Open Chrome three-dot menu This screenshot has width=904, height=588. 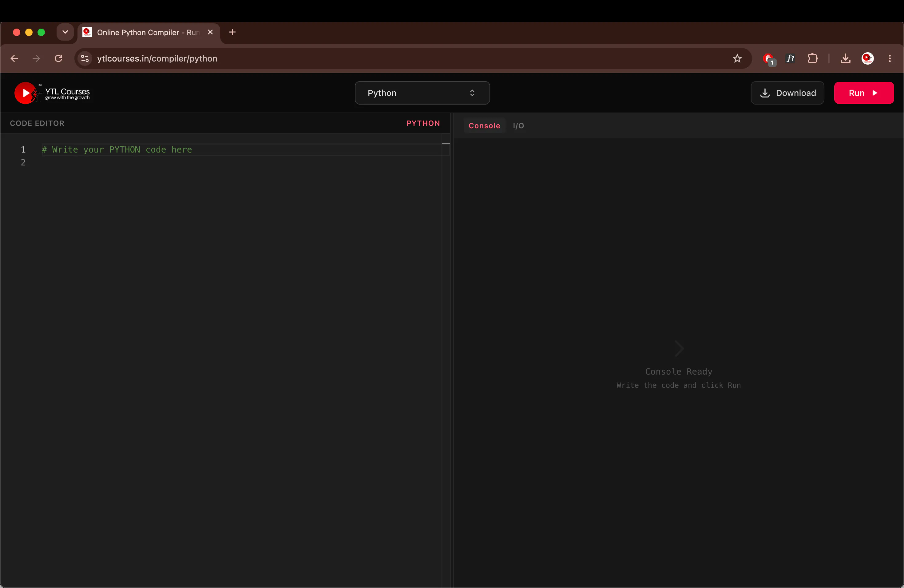[x=890, y=58]
